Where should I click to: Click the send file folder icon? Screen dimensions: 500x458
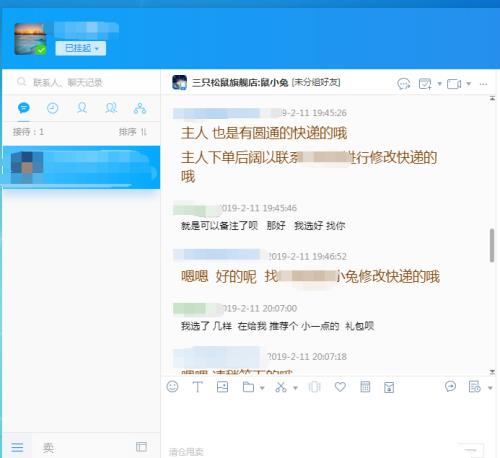248,387
